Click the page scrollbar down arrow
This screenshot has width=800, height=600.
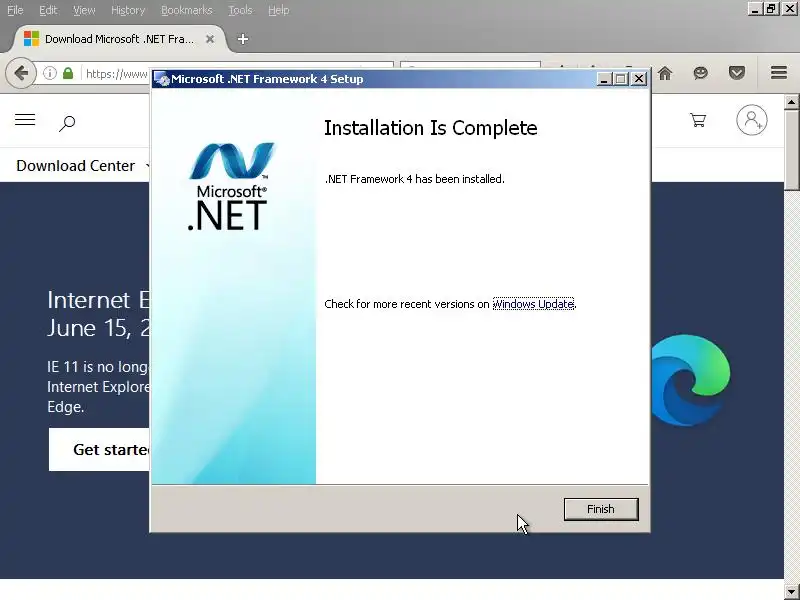[x=791, y=592]
